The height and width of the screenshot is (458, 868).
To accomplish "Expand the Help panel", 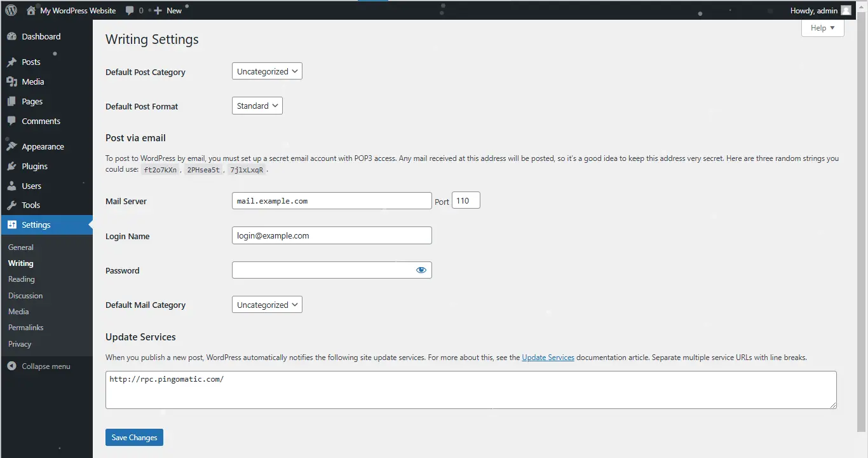I will pos(822,28).
